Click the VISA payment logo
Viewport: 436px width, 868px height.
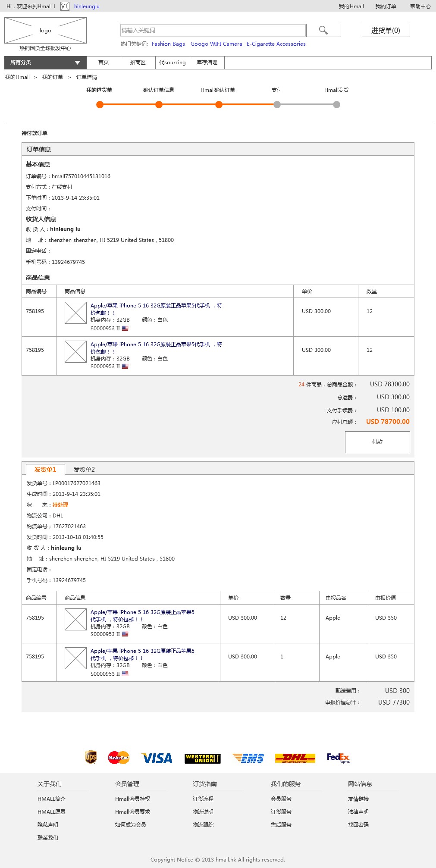(x=157, y=758)
